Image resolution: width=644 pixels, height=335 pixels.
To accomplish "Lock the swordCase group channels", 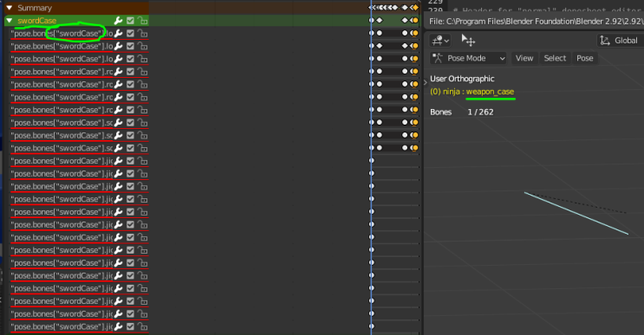I will coord(142,21).
